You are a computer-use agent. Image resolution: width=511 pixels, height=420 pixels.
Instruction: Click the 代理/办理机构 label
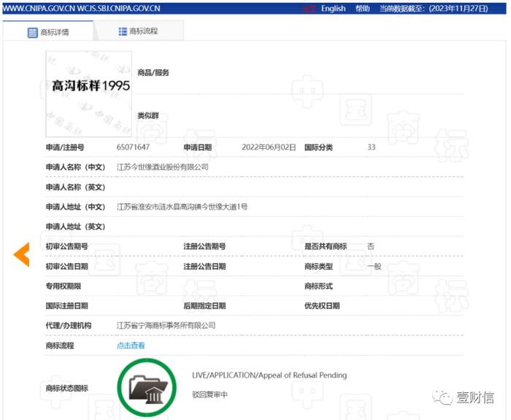(x=69, y=326)
